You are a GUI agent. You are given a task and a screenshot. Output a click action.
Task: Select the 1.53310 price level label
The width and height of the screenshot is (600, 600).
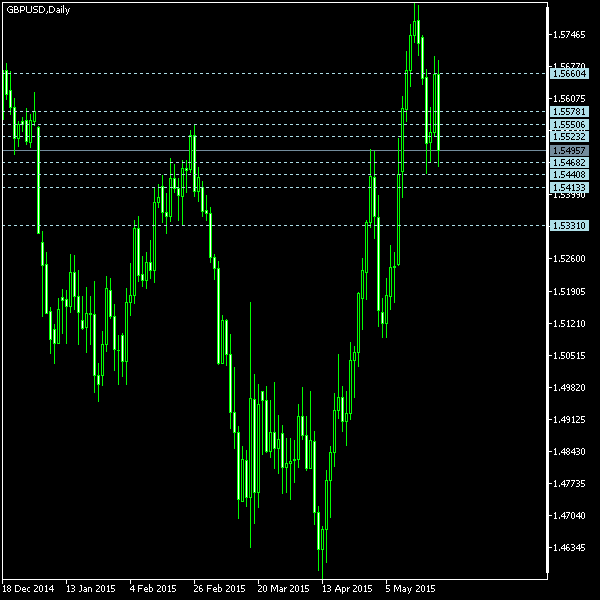(569, 225)
